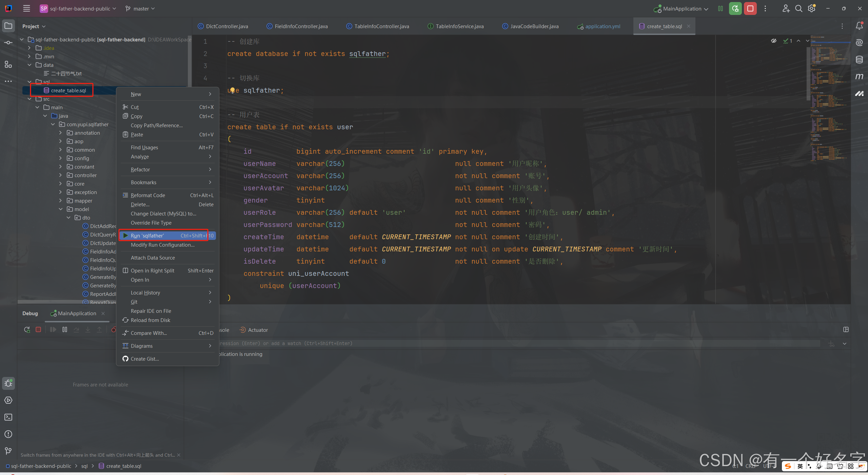
Task: Dismiss the switch frames hint
Action: [179, 455]
